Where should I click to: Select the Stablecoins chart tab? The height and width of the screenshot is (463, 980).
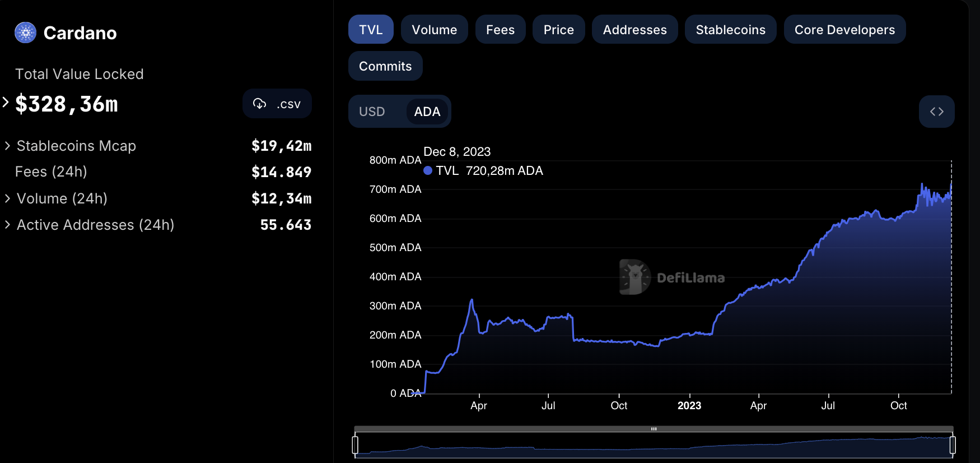(730, 30)
